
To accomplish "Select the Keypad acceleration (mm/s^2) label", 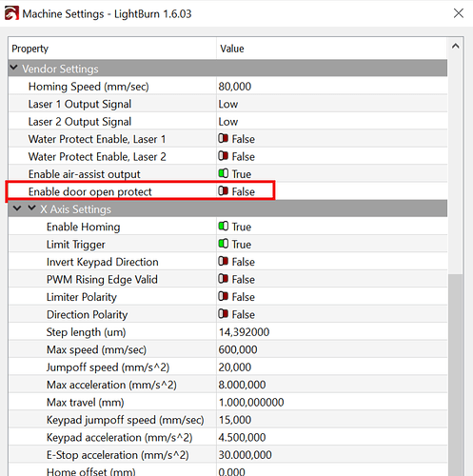I will pyautogui.click(x=119, y=437).
